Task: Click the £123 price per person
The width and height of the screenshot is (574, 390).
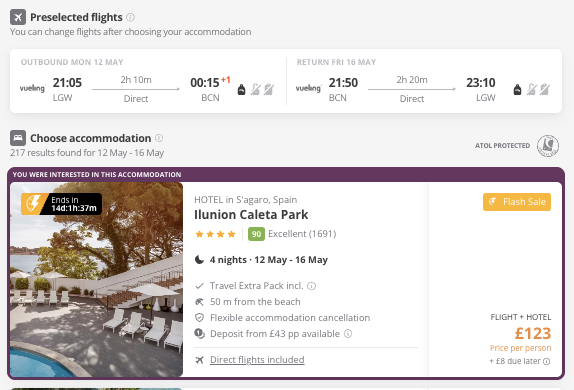Action: tap(533, 334)
